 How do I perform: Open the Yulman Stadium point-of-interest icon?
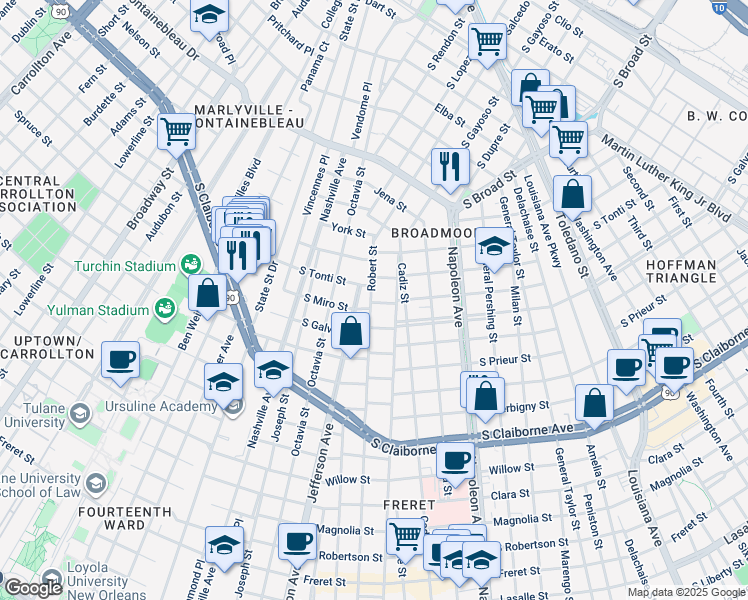pos(165,309)
